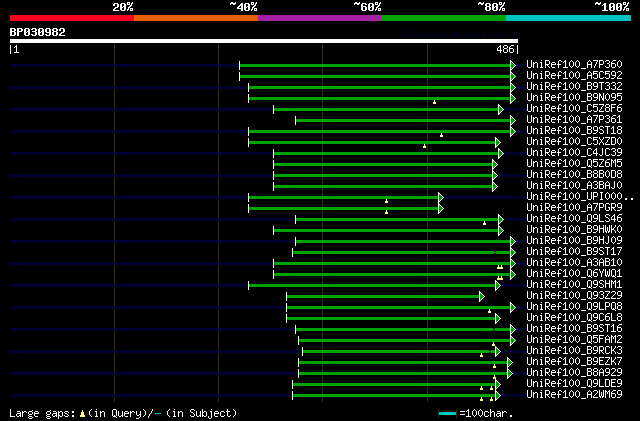Select the query name BP030982
640x421 pixels.
coord(38,32)
